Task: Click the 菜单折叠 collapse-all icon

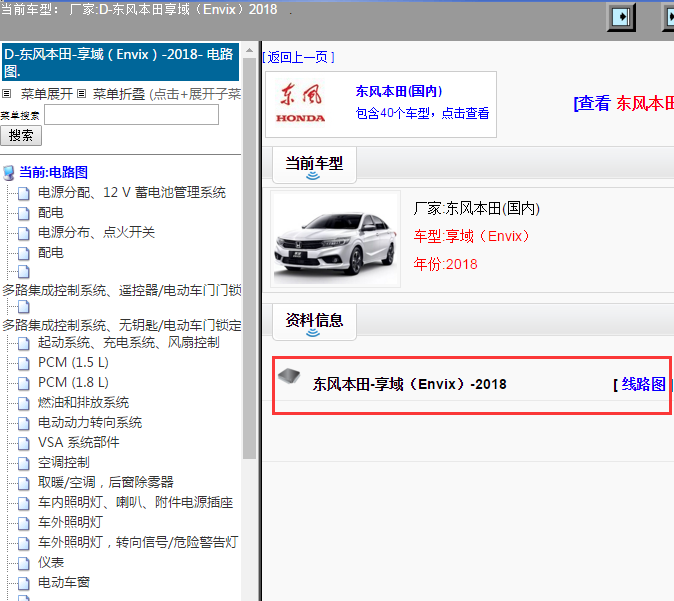Action: [82, 93]
